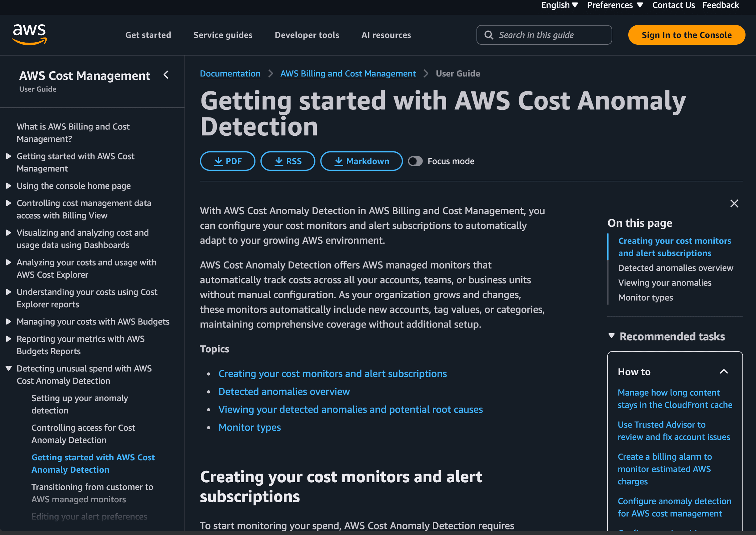The image size is (756, 535).
Task: Expand Visualizing and analyzing cost and usage
Action: (x=9, y=233)
